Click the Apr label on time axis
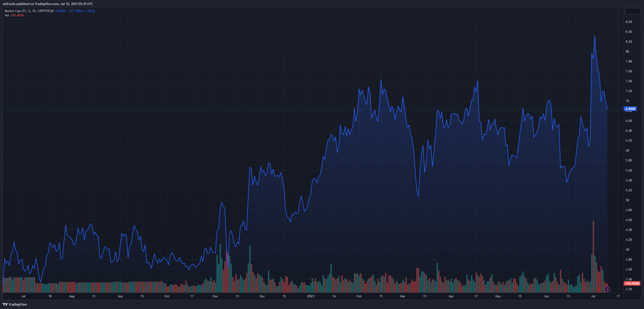The width and height of the screenshot is (644, 309). point(451,296)
